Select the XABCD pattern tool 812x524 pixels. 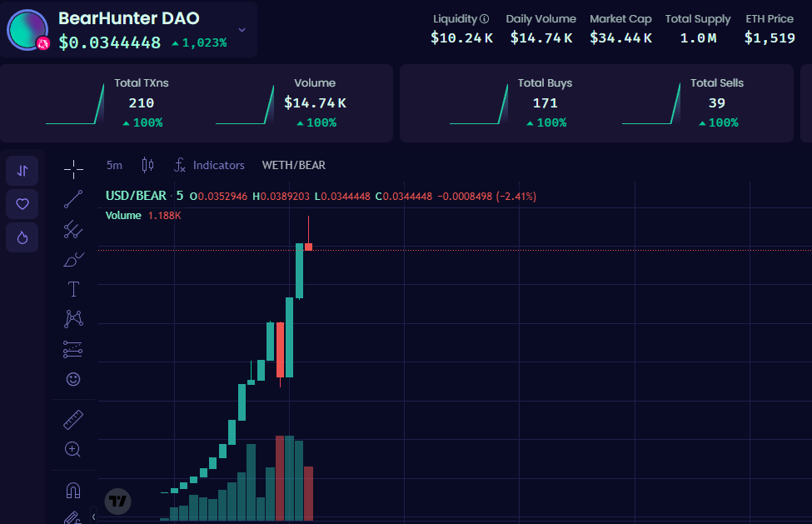click(73, 319)
